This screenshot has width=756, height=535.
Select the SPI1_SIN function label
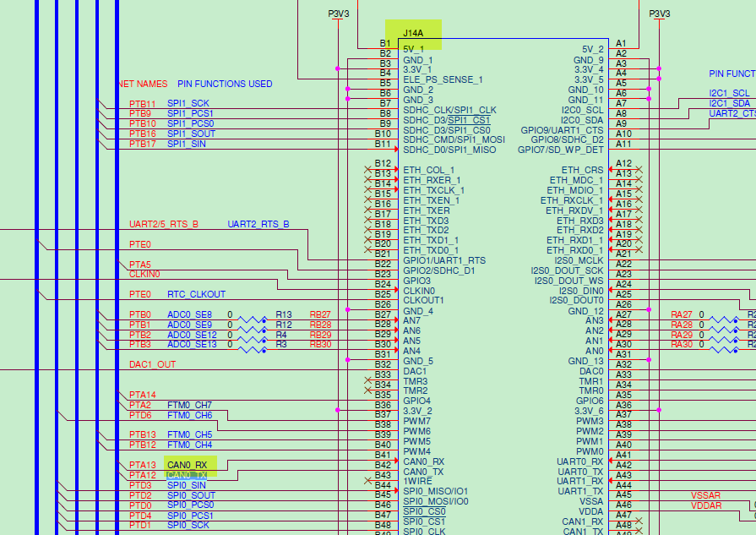(x=187, y=144)
